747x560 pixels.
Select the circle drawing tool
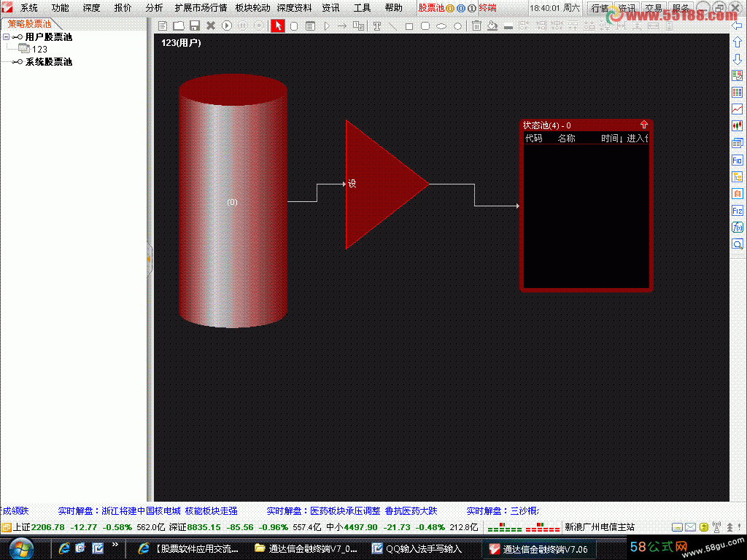457,27
